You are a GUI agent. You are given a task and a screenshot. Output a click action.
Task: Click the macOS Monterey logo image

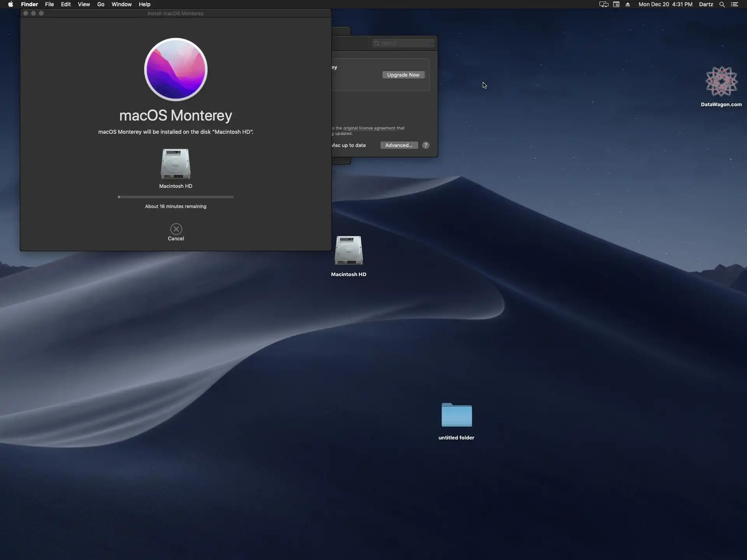(x=176, y=70)
